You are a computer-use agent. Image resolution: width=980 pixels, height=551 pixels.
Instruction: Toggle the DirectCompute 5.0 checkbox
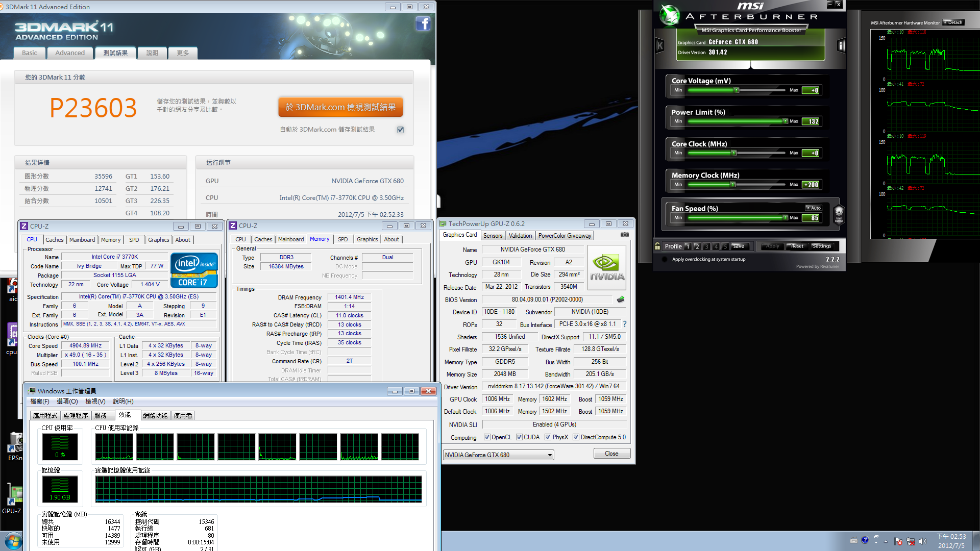tap(576, 437)
